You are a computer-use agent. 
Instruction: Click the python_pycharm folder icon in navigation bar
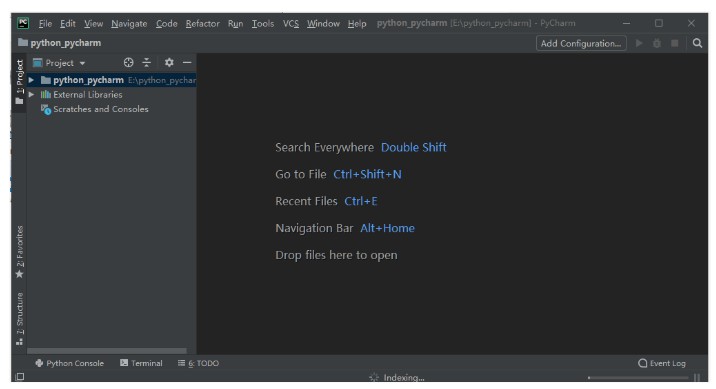tap(23, 42)
